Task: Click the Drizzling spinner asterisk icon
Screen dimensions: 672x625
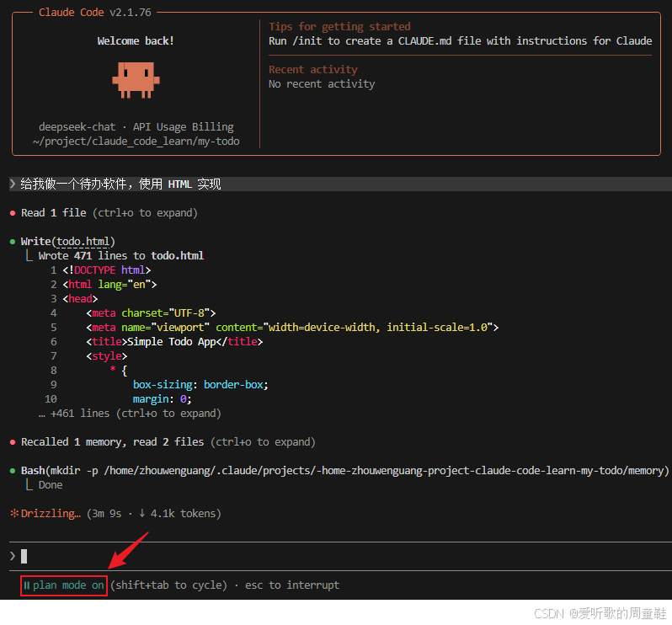Action: pos(14,513)
